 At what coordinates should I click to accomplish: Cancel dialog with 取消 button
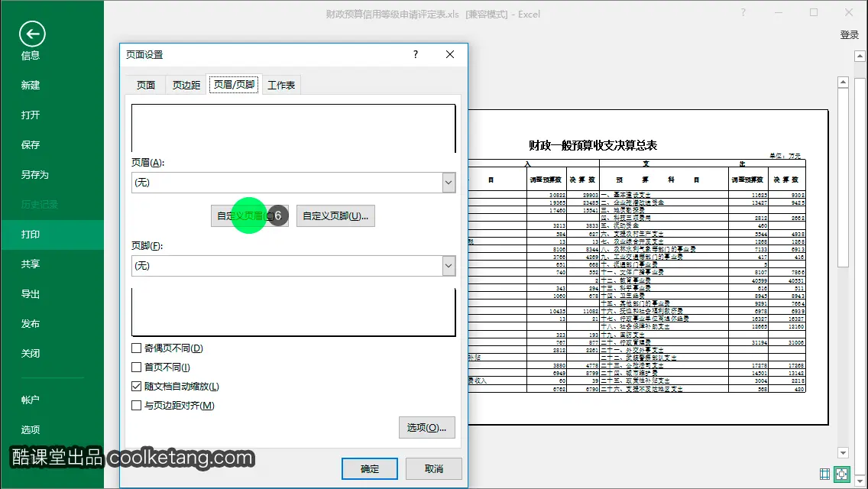click(x=434, y=469)
